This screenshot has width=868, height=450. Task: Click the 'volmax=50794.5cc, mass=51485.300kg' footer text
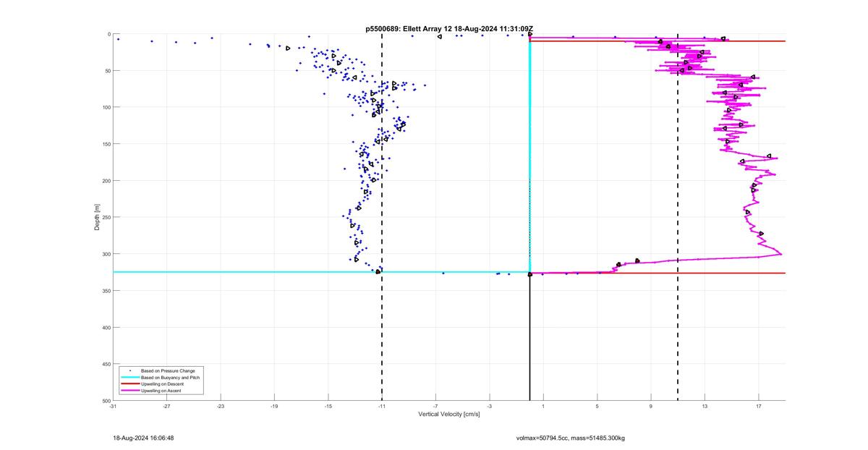tap(571, 438)
